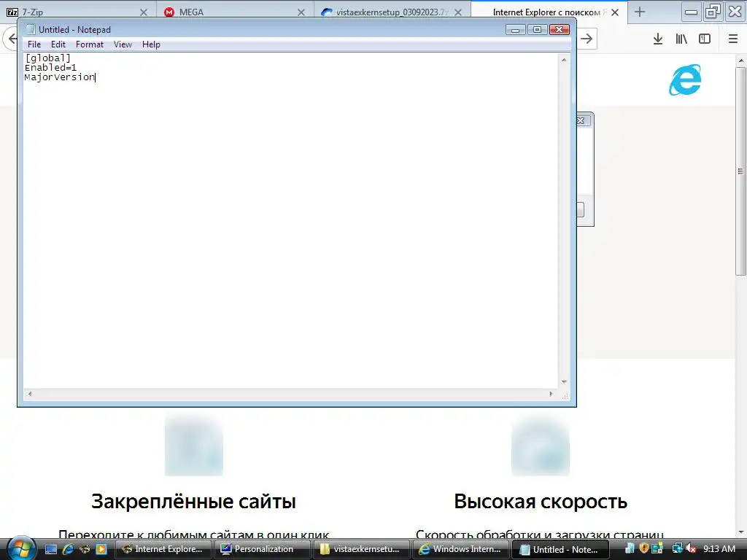Open the browser library icon
Screen dimensions: 747x560
point(681,39)
